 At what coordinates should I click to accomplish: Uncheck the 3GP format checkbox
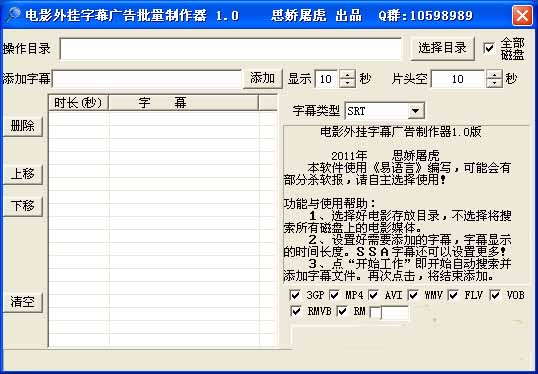click(295, 295)
